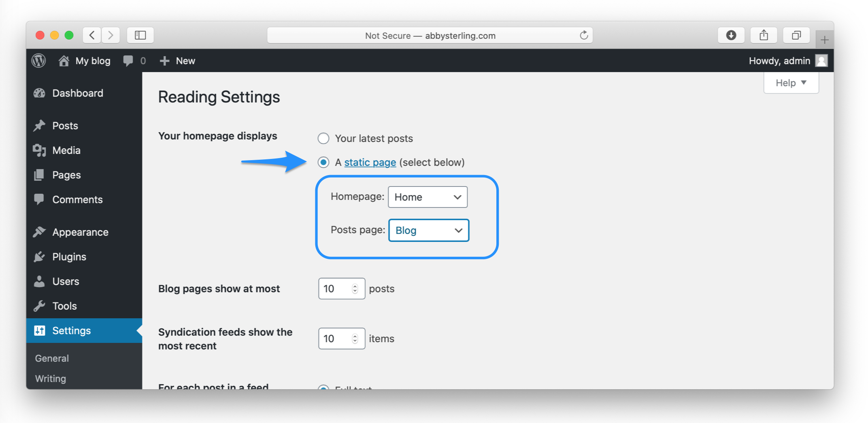The image size is (868, 423).
Task: Select the Your latest posts radio button
Action: (323, 138)
